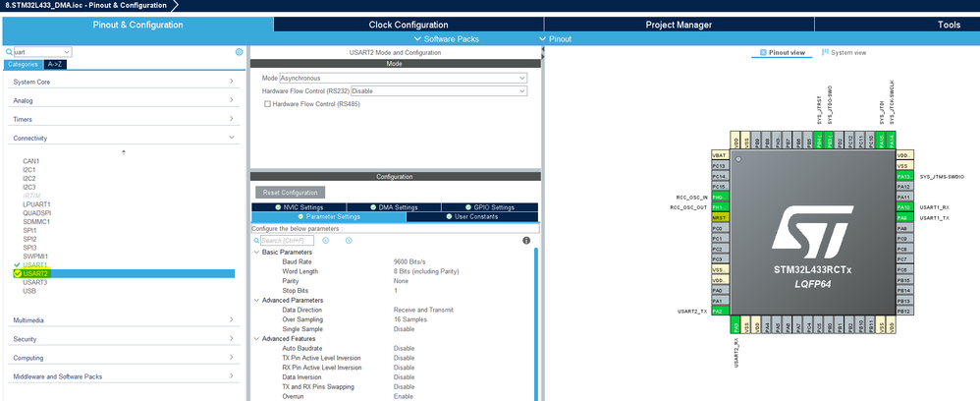
Task: Select the NRST pin on the chip
Action: point(719,218)
